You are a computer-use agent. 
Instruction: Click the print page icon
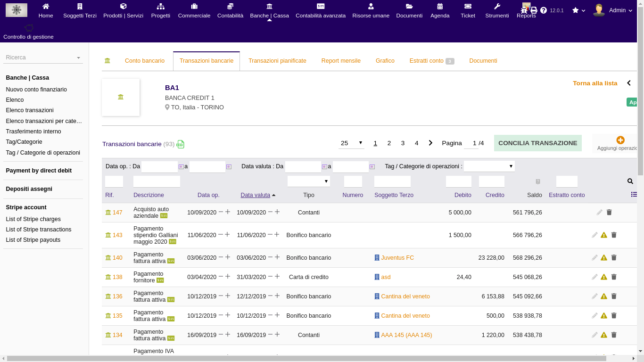pos(534,10)
